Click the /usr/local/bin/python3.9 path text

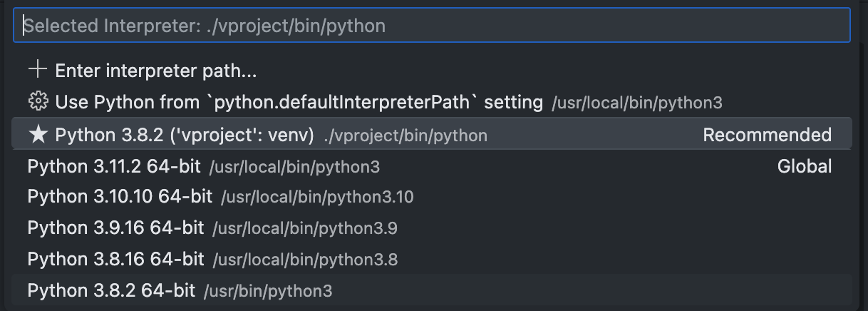tap(305, 229)
